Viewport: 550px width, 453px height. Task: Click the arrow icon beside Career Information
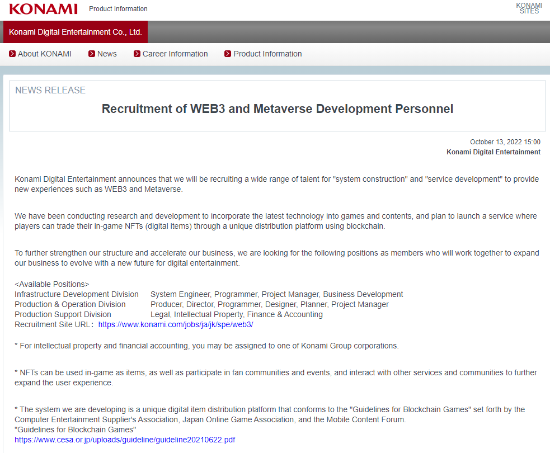137,54
